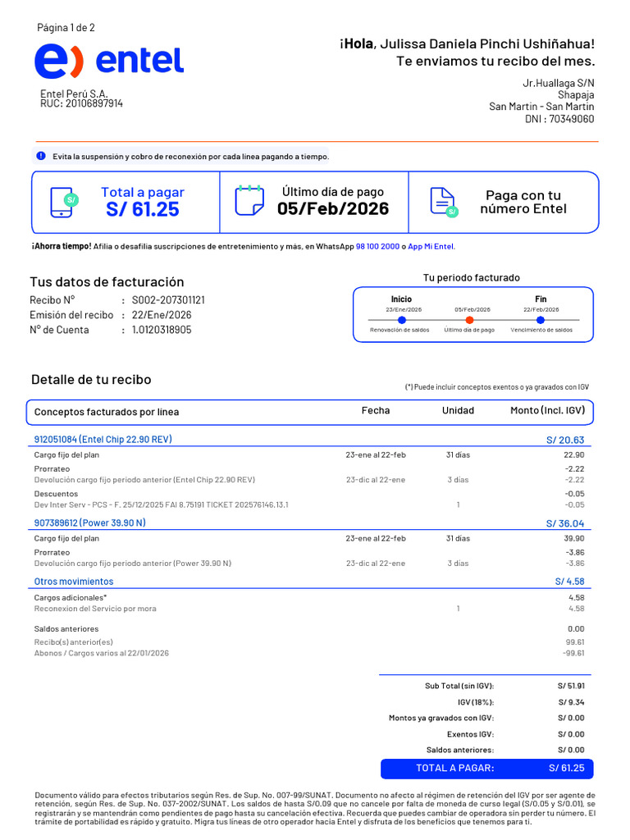Click the Inicio marker on billing period timeline
Viewport: 630px width, 840px height.
point(402,320)
